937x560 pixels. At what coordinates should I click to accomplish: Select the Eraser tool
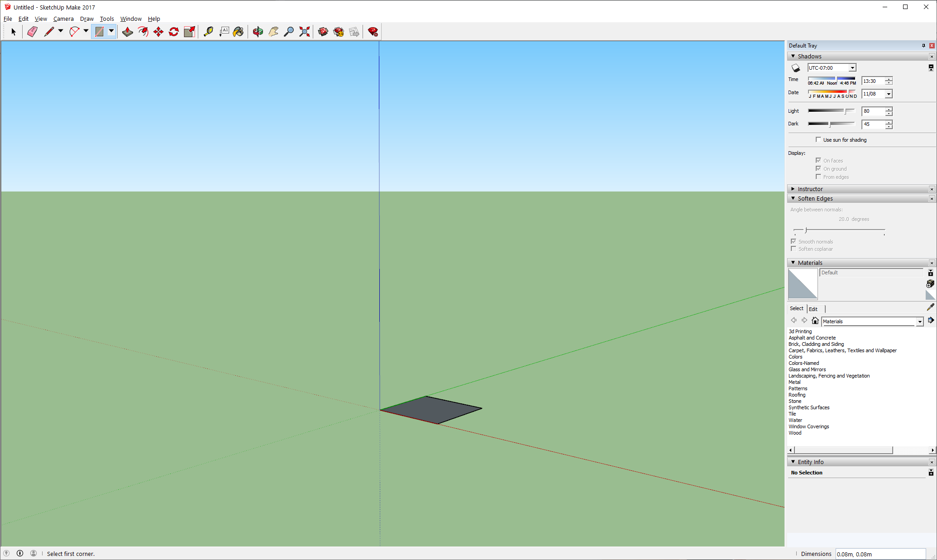(x=32, y=32)
